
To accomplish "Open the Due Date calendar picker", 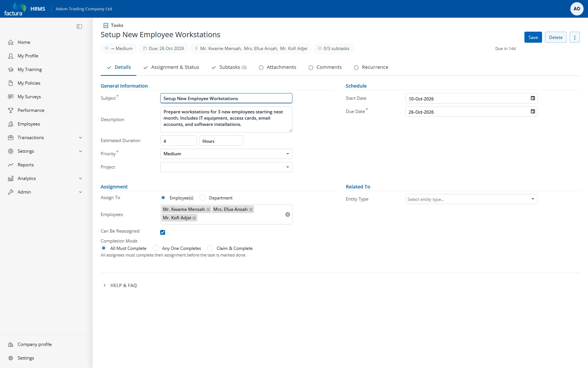I will 533,112.
